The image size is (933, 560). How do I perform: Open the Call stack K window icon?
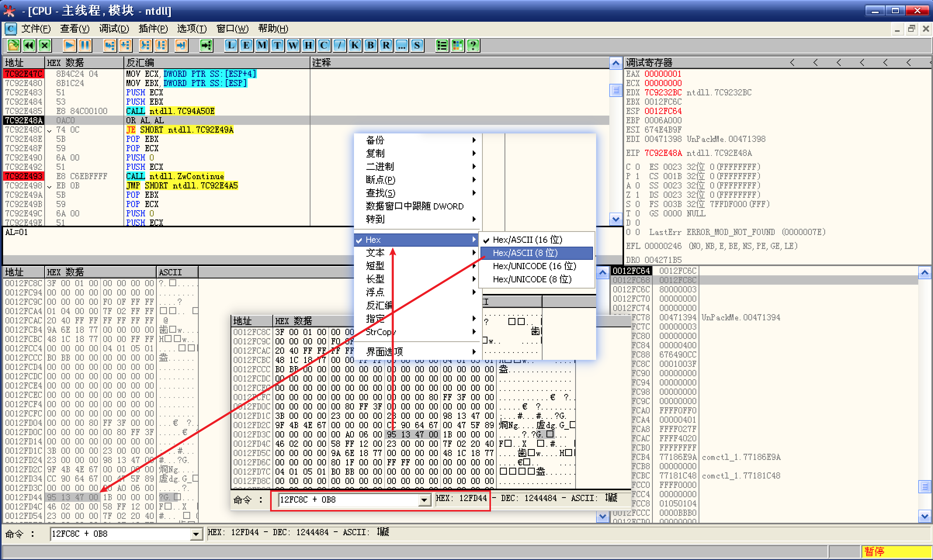click(x=355, y=45)
